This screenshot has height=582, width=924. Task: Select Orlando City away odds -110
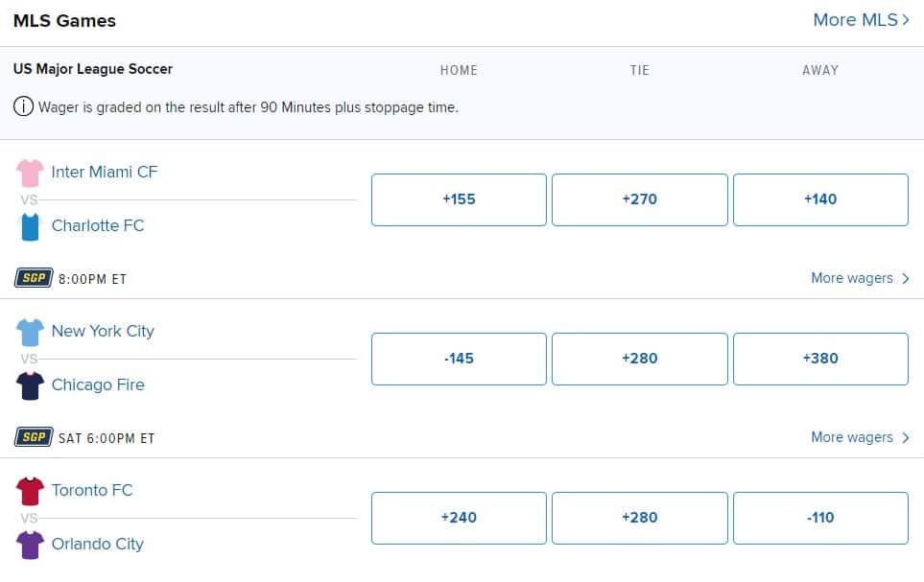pos(820,518)
